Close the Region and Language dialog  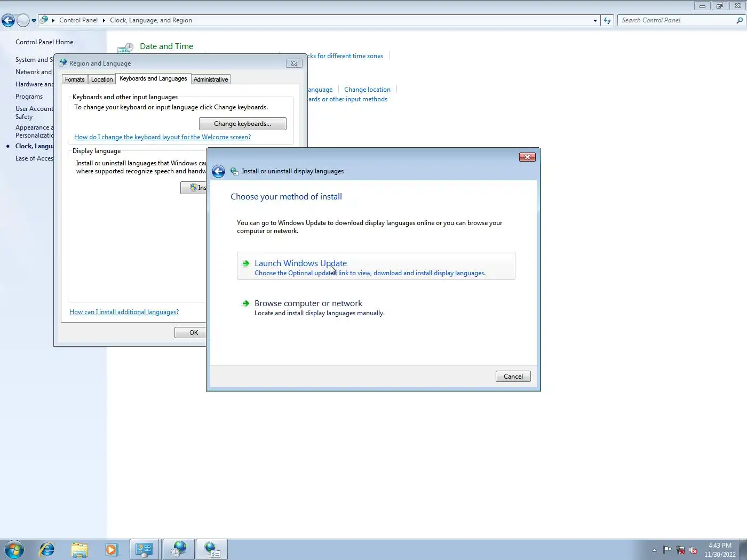(x=294, y=63)
